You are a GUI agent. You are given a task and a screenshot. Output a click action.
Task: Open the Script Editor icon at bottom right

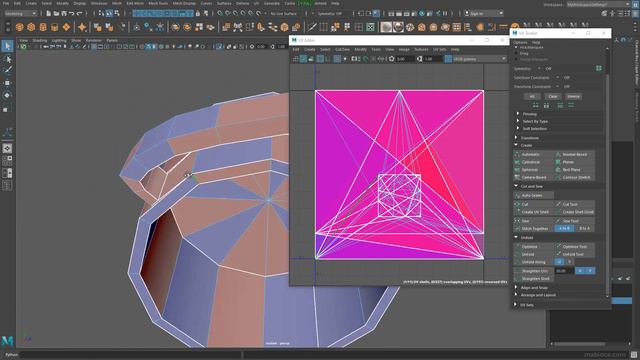pos(634,355)
